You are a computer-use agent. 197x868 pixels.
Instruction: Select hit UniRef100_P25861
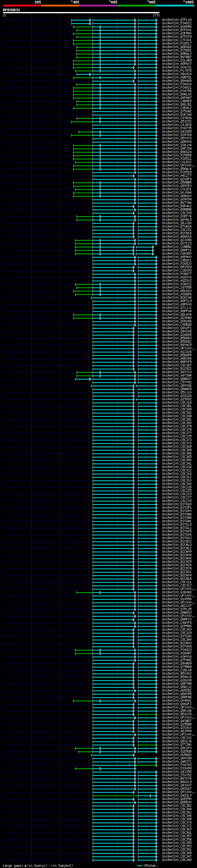(x=176, y=50)
